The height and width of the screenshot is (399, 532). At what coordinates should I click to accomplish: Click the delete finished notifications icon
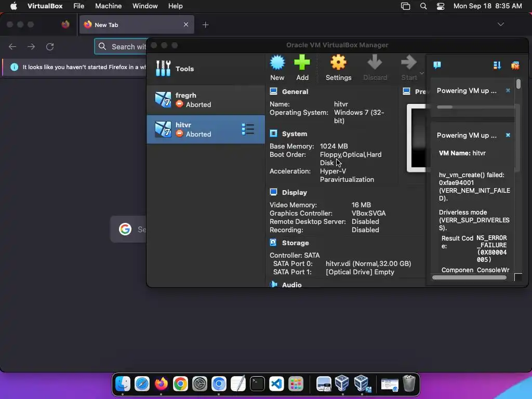pos(515,65)
